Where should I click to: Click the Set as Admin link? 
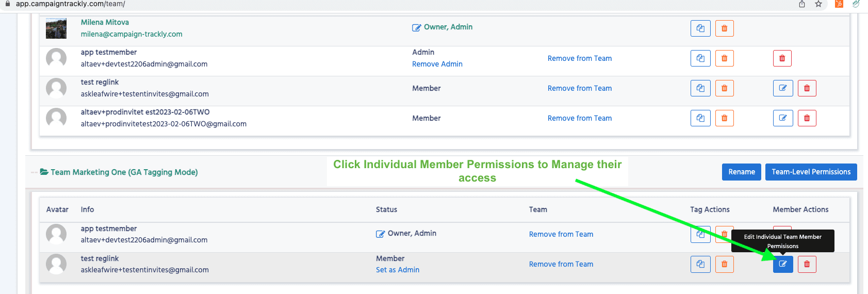[x=397, y=270]
